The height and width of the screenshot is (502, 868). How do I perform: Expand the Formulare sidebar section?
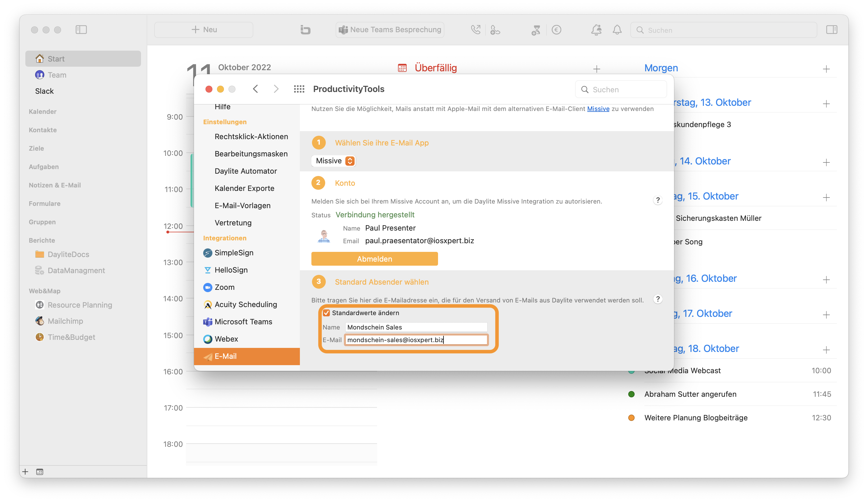click(x=44, y=203)
